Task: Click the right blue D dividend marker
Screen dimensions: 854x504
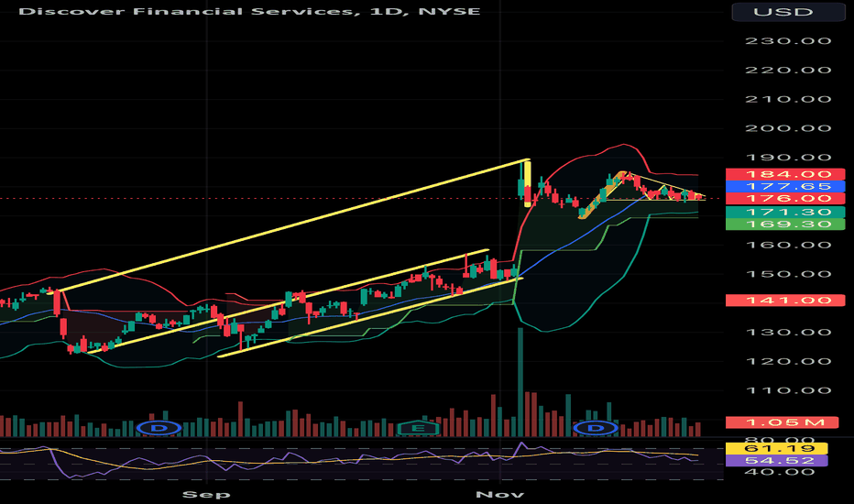Action: tap(596, 428)
